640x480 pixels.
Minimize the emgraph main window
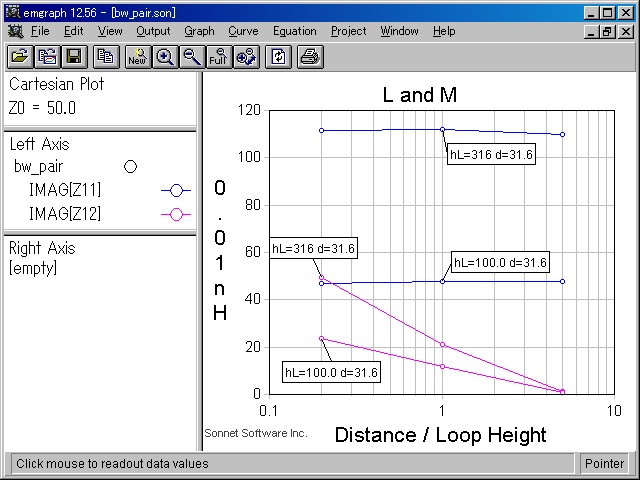591,13
